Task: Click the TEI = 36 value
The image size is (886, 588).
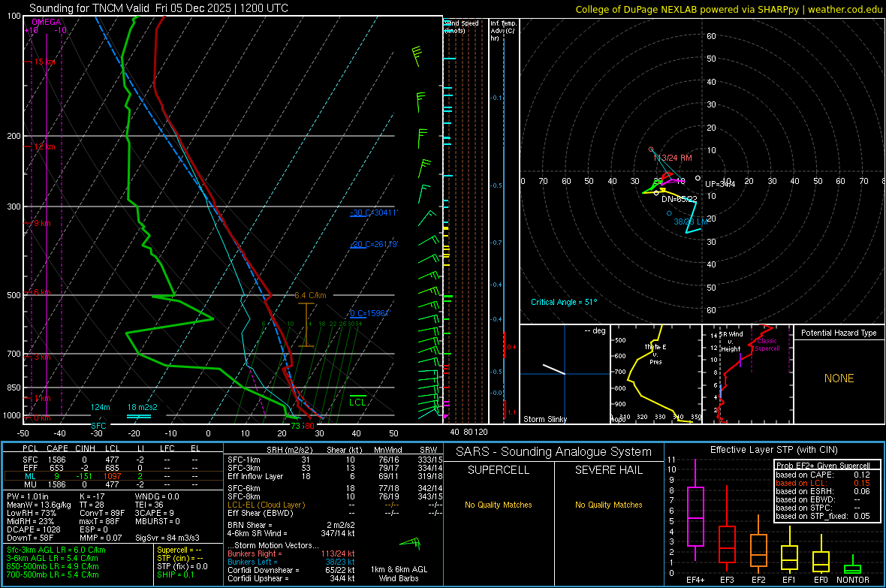Action: tap(149, 505)
